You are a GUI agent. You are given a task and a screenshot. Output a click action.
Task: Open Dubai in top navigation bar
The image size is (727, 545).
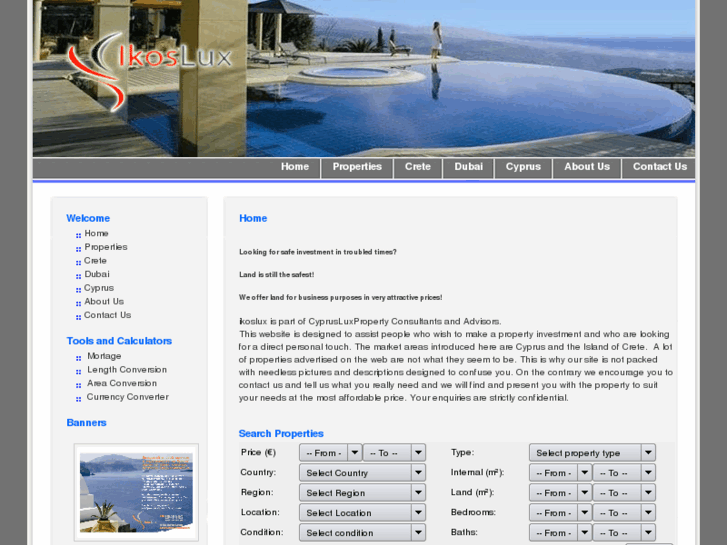point(468,167)
